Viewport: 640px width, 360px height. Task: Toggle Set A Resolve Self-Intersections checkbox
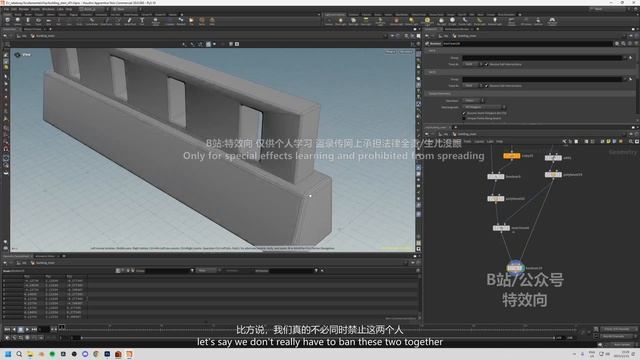click(x=487, y=64)
